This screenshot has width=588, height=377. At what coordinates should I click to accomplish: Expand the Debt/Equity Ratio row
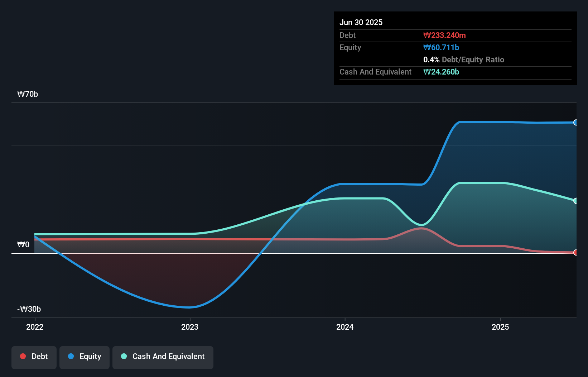464,59
